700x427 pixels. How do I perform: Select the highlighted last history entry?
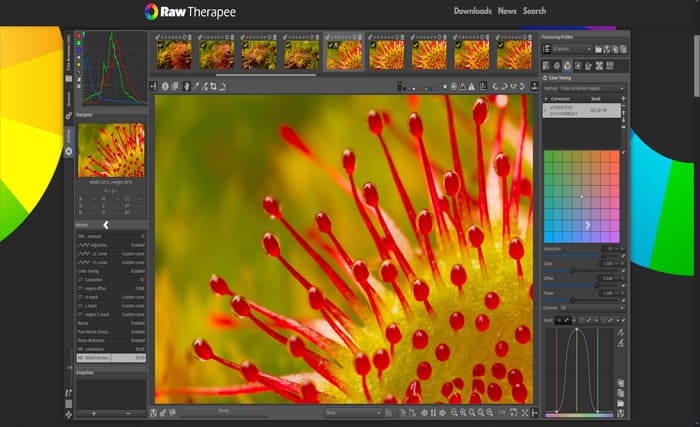point(111,358)
